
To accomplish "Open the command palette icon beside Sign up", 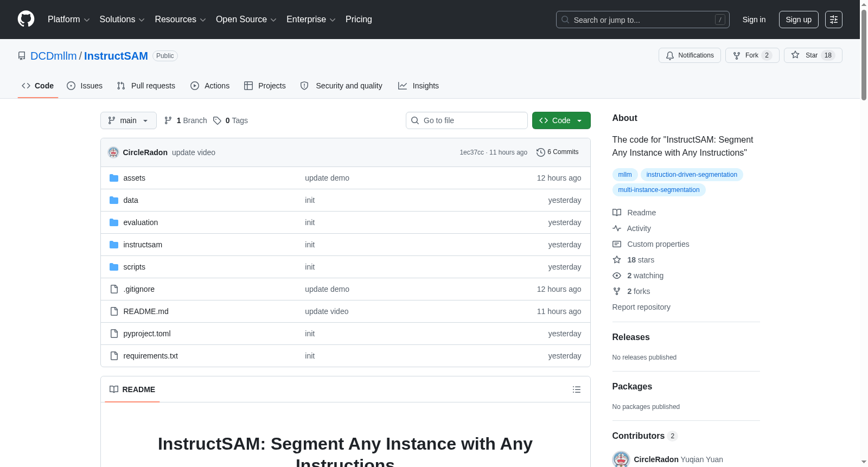I will tap(834, 20).
